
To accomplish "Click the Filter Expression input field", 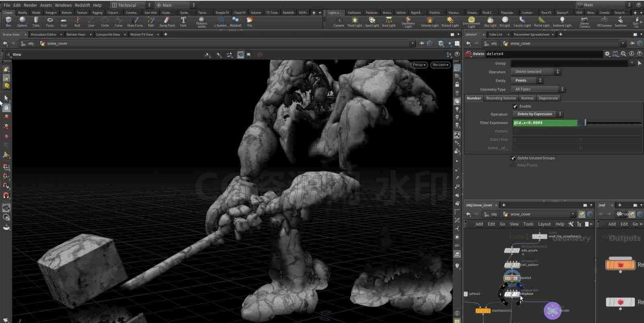I will coord(545,123).
